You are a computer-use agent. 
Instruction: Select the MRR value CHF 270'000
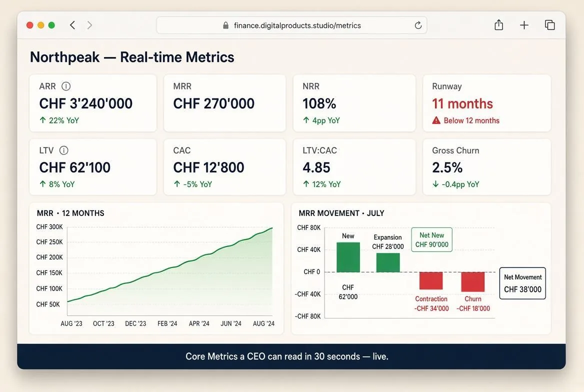[x=214, y=103]
